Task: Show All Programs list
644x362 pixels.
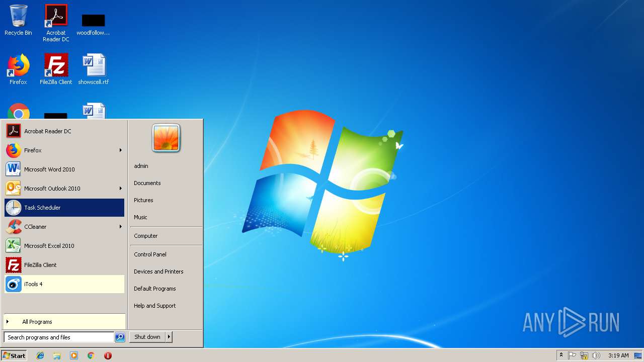Action: tap(64, 322)
